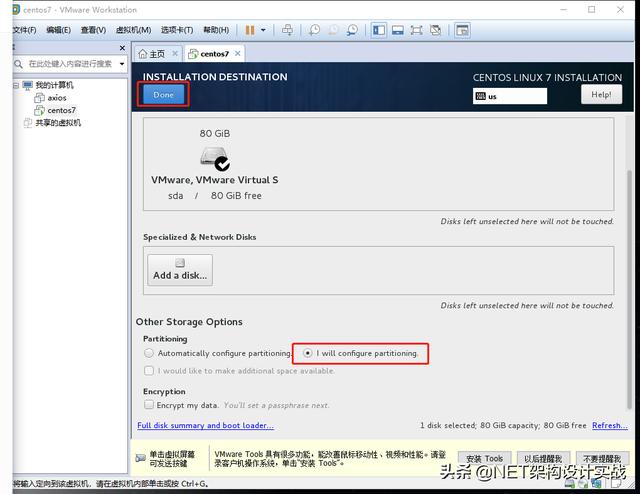Click the hard disk status bar icon
The width and height of the screenshot is (640, 494).
570,484
